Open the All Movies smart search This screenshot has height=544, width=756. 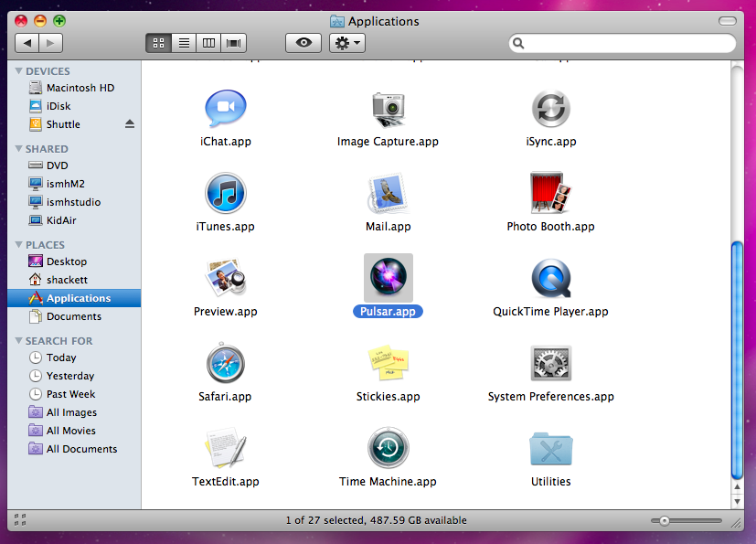(74, 431)
